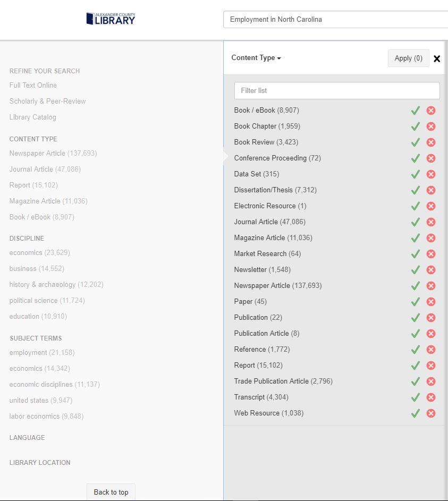
Task: Include Trade Publication Article via green checkmark
Action: click(415, 381)
